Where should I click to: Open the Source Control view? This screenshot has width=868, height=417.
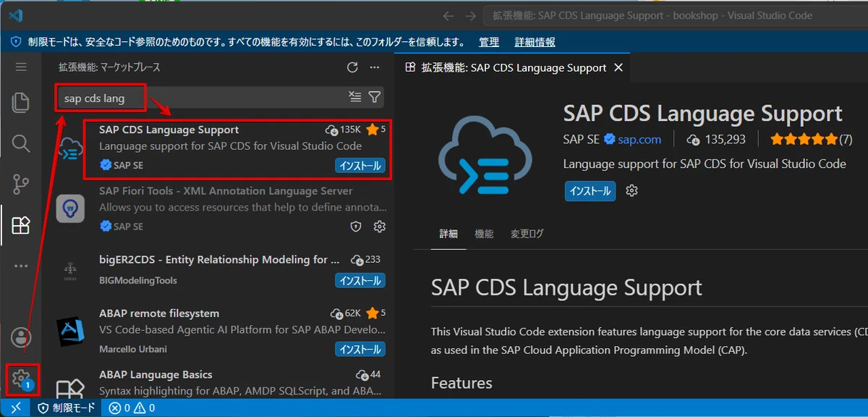tap(21, 185)
